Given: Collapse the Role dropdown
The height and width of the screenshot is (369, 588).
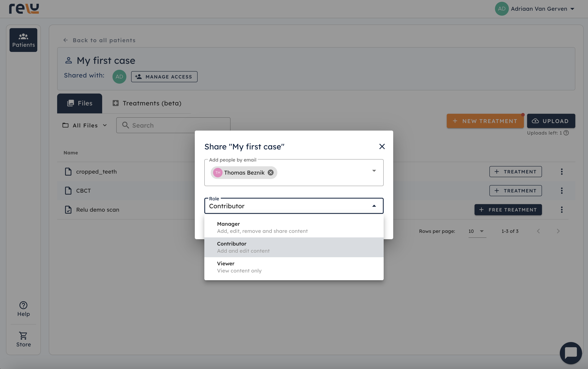Looking at the screenshot, I should point(374,206).
